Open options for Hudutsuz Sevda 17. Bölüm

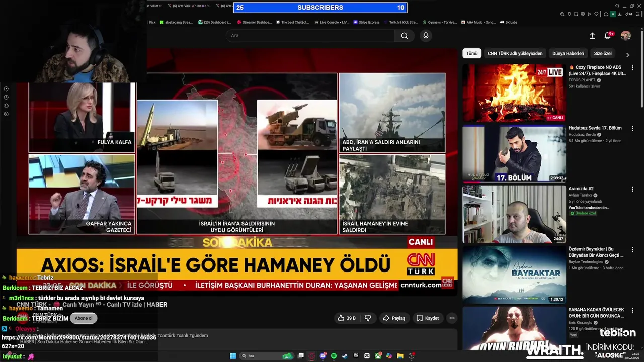[x=632, y=129]
